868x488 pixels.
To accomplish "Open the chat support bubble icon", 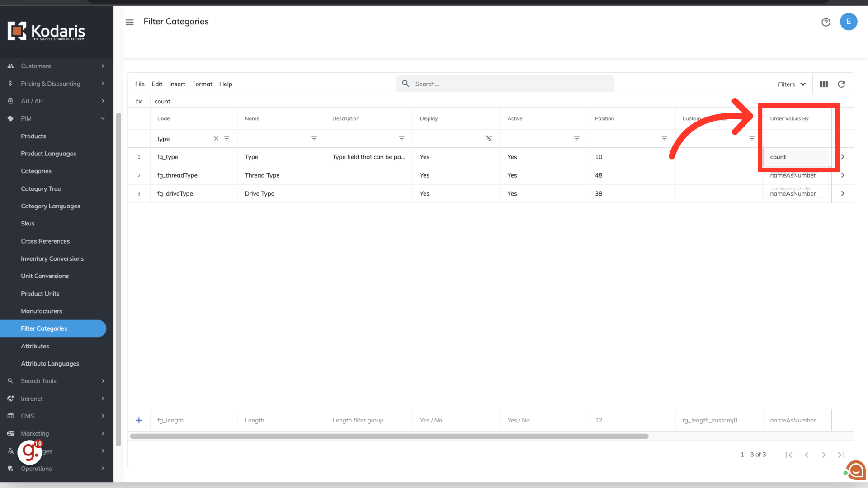I will click(856, 470).
